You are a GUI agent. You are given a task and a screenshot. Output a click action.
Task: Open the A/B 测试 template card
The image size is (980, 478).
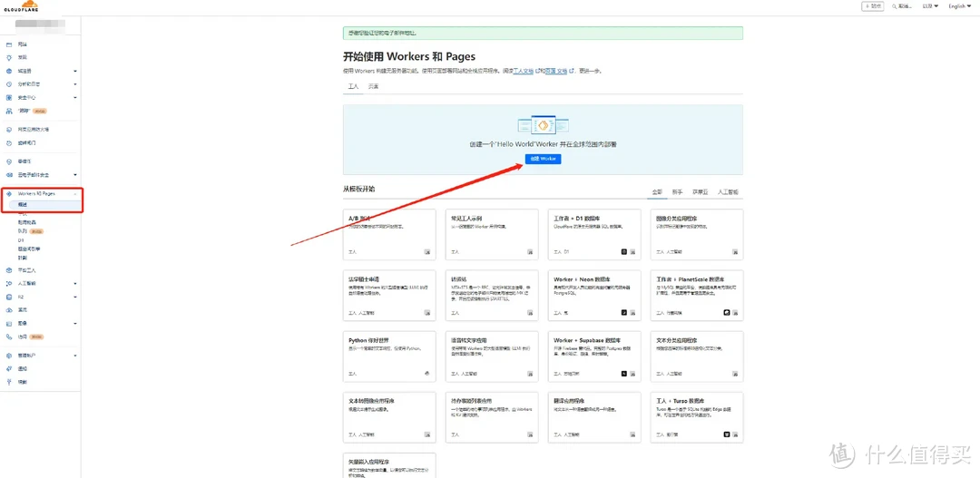(388, 234)
